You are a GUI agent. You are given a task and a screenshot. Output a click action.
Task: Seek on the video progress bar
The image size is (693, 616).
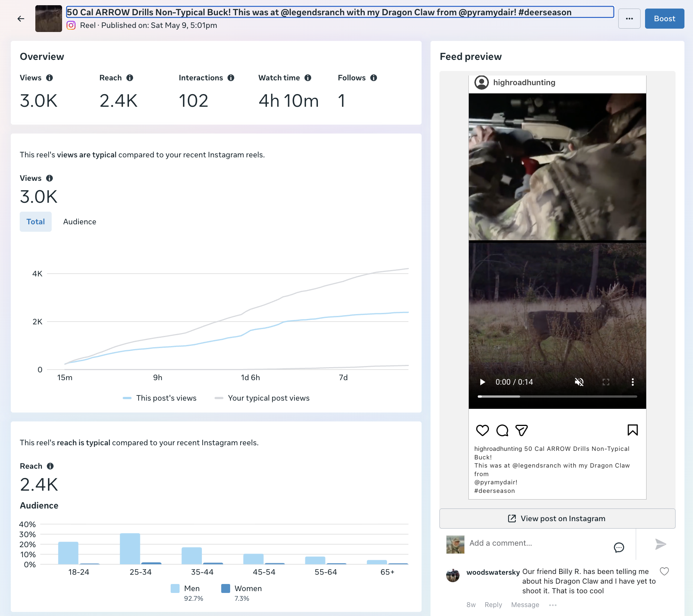coord(557,397)
